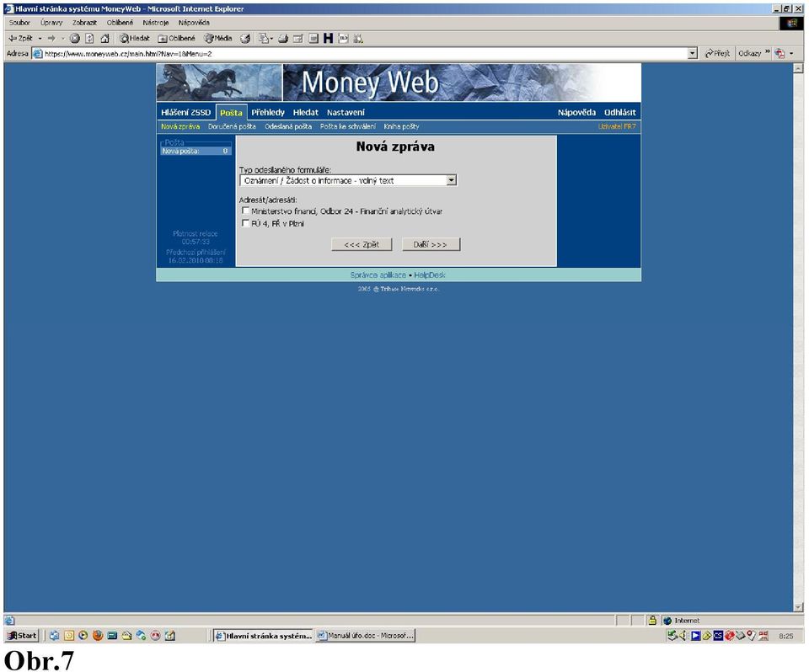Click the blue play-arrow tray icon
Viewport: 809px width, 672px height.
(695, 636)
